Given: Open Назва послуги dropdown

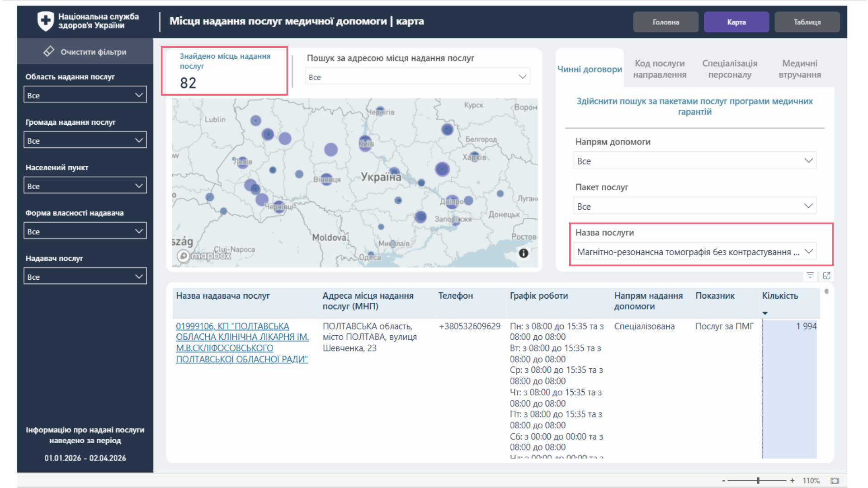Looking at the screenshot, I should [x=695, y=252].
